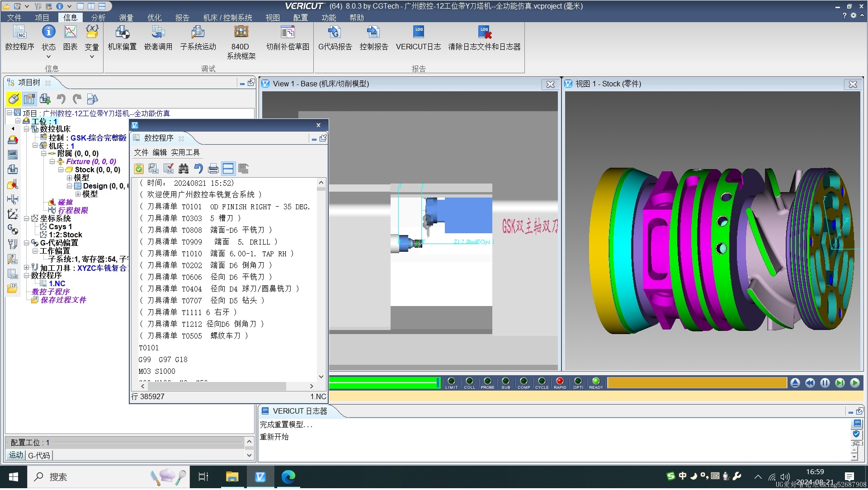Viewport: 868px width, 490px height.
Task: Click the binoculars search icon in NC program window
Action: click(184, 169)
